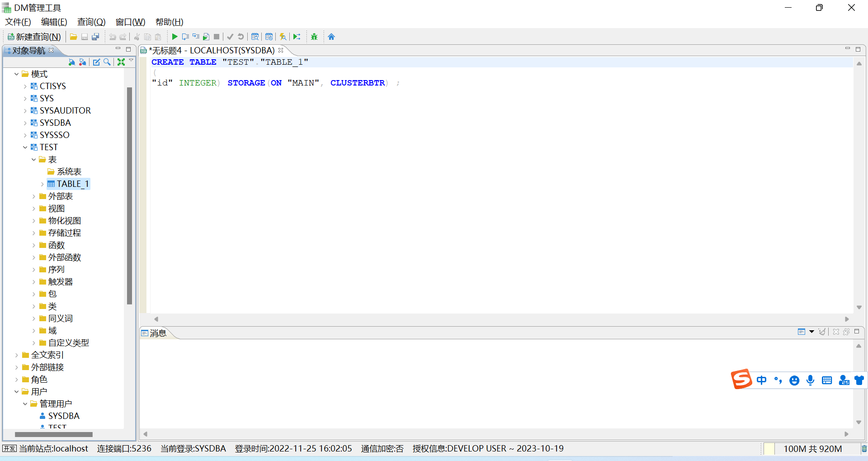Start debugging with the green bug icon
Viewport: 868px width, 461px height.
314,37
